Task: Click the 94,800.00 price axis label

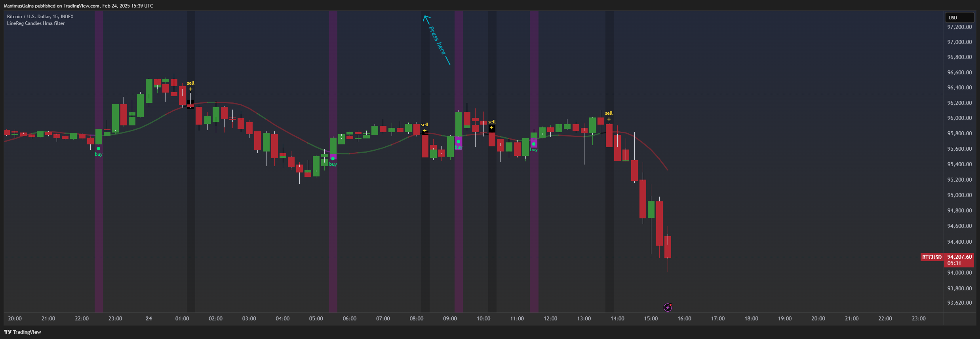Action: pyautogui.click(x=959, y=210)
